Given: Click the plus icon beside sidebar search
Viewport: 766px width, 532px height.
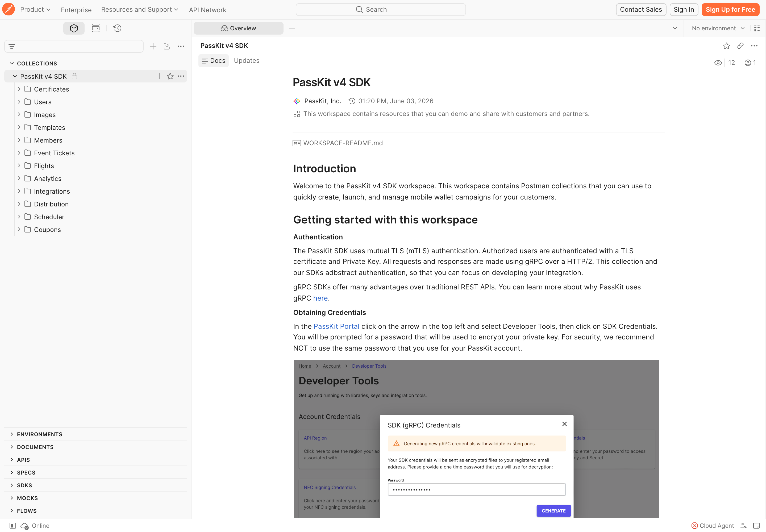Looking at the screenshot, I should point(153,46).
